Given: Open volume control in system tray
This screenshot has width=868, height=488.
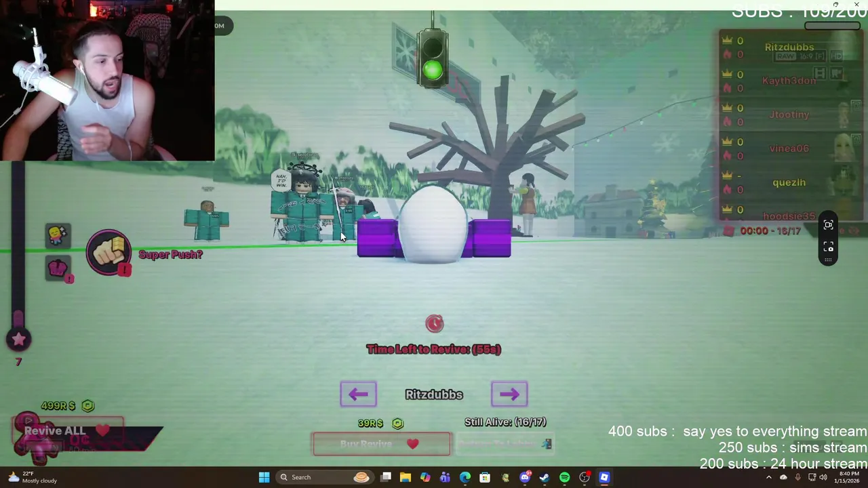Looking at the screenshot, I should click(x=823, y=477).
